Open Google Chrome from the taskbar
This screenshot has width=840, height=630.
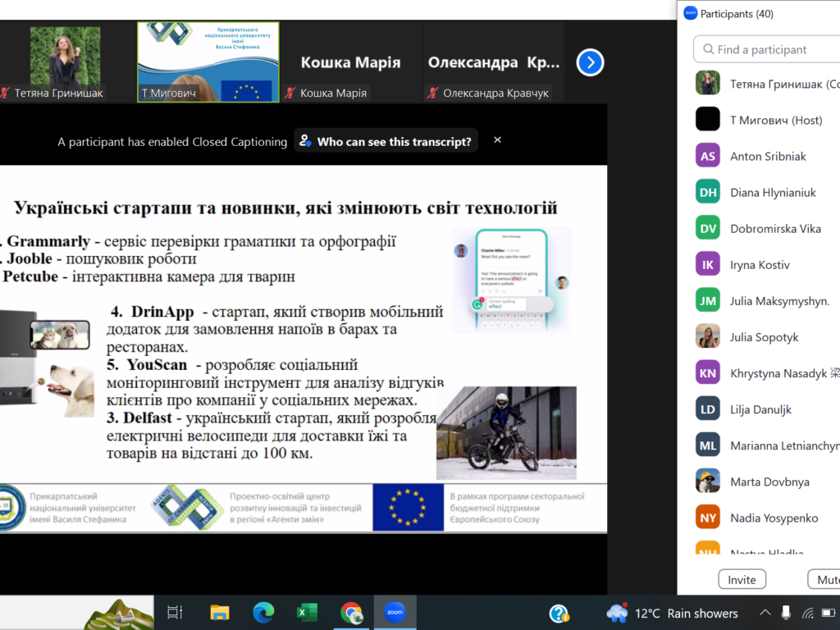351,613
